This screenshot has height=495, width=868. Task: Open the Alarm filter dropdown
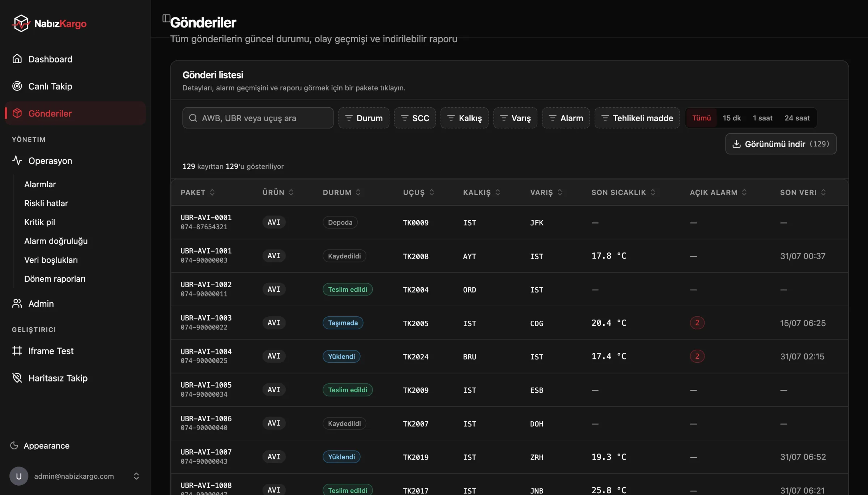click(x=566, y=118)
